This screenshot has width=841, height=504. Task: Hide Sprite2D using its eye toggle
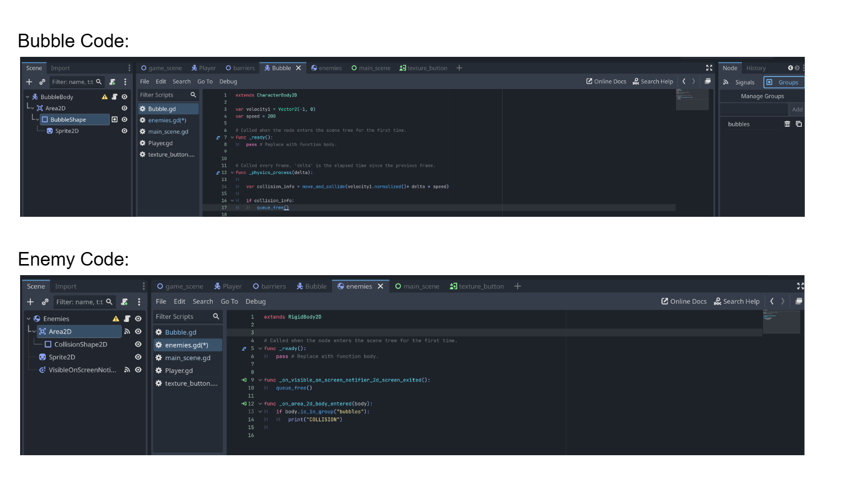click(124, 131)
